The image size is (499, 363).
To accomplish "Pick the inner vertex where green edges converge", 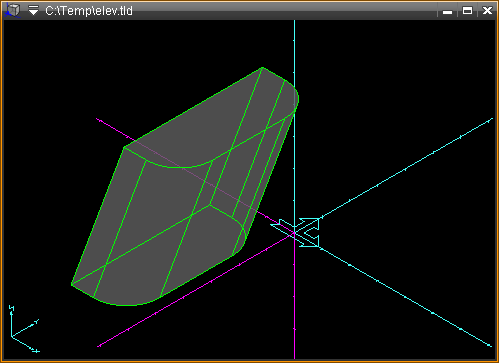I will point(210,205).
